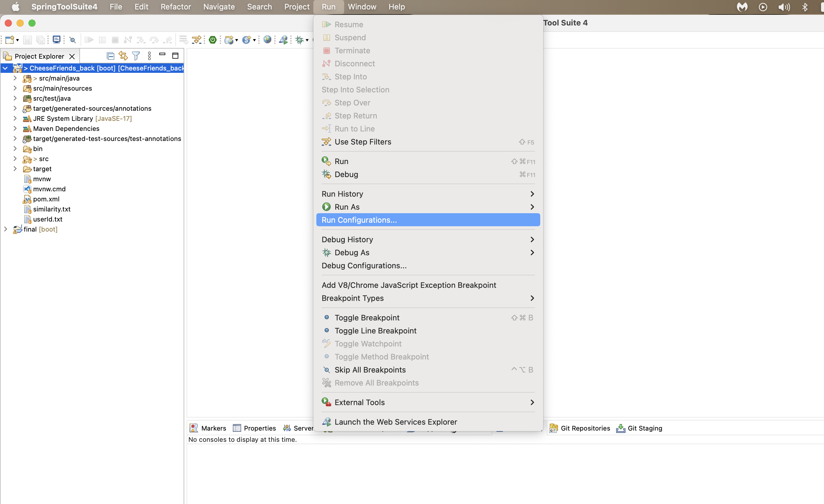Viewport: 824px width, 504px height.
Task: Open the External Tools submenu
Action: [x=428, y=402]
